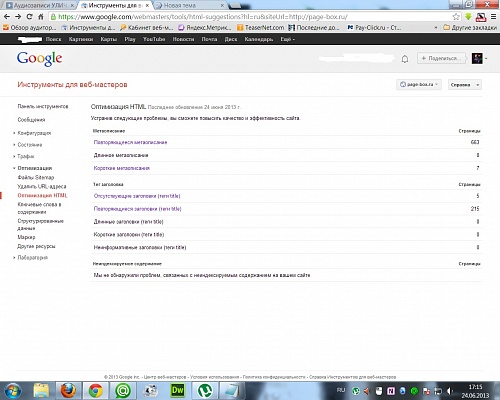Go forward with browser forward arrow
Viewport: 500px width, 400px height.
(x=18, y=17)
